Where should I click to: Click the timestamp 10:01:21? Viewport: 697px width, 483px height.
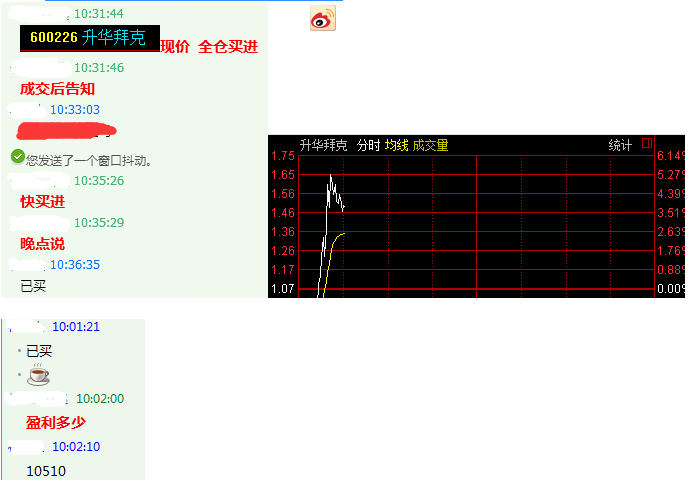(x=76, y=327)
